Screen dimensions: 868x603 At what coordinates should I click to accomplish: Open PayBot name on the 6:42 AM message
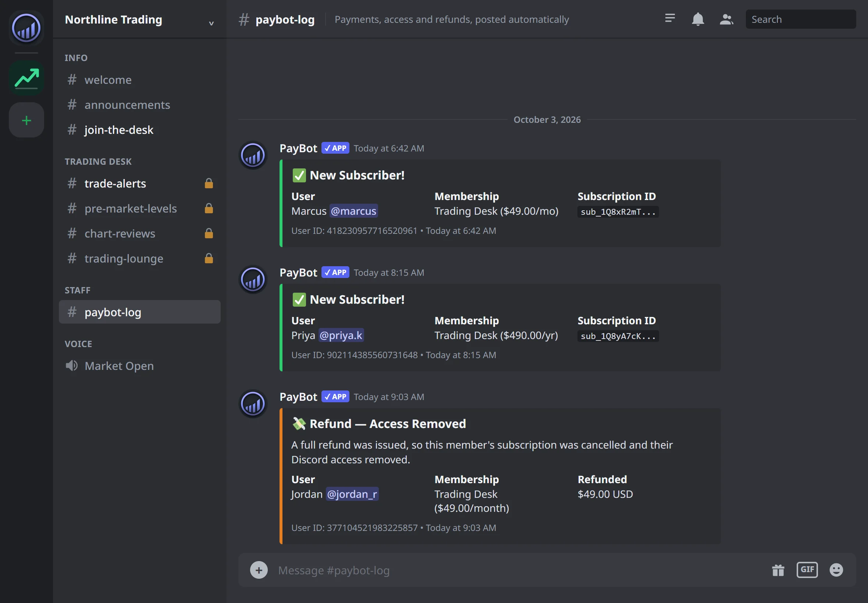click(x=298, y=148)
